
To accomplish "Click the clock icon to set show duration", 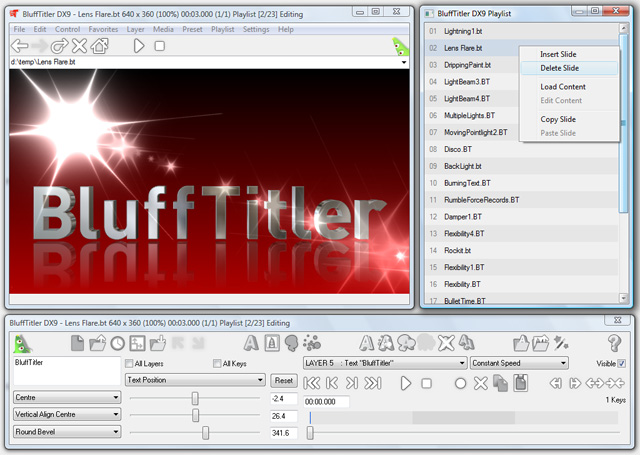I will coord(118,344).
